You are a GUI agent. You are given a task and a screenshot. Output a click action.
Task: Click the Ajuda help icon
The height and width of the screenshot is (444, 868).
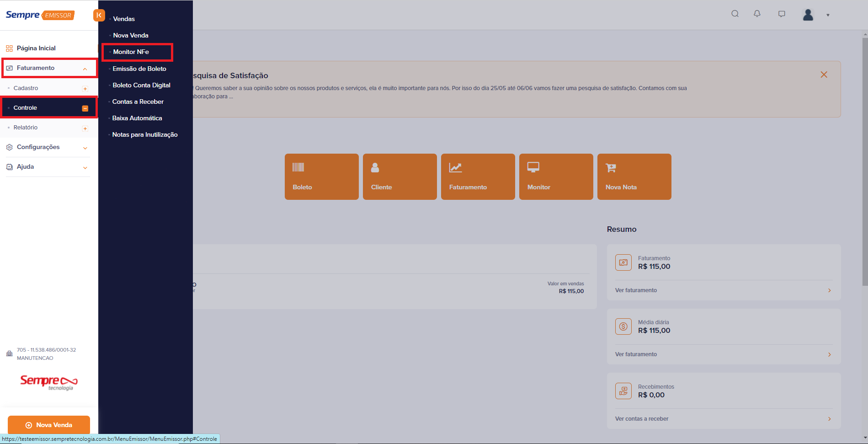tap(9, 167)
